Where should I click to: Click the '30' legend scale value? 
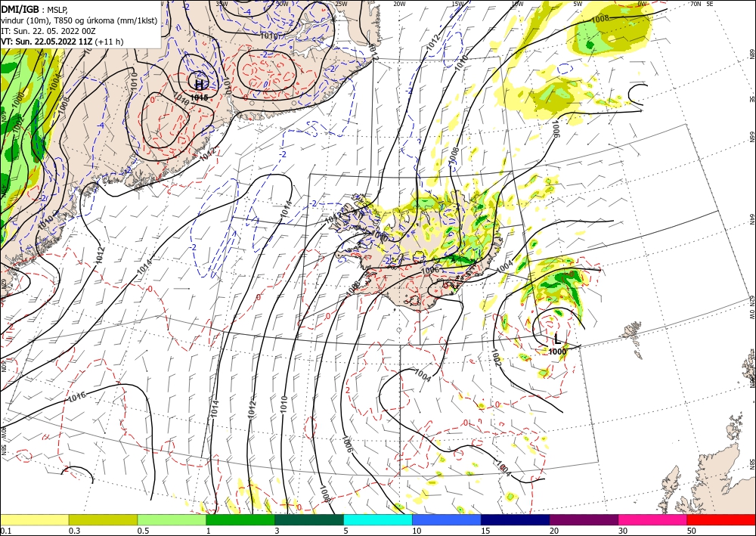[624, 531]
